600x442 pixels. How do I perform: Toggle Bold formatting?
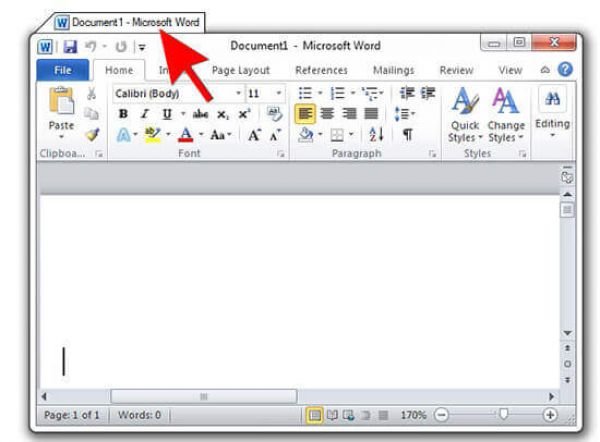click(x=123, y=114)
